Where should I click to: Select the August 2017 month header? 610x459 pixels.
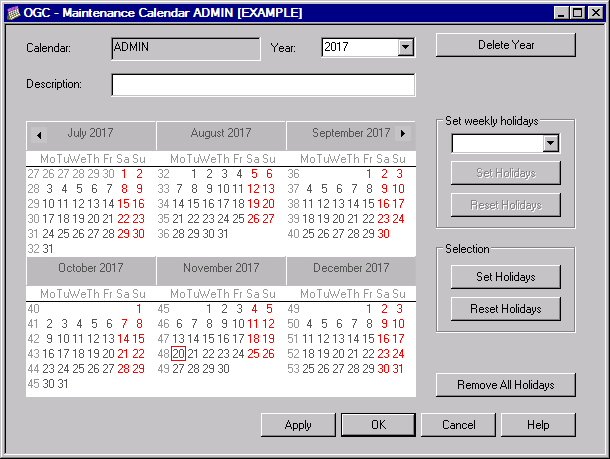click(x=221, y=133)
